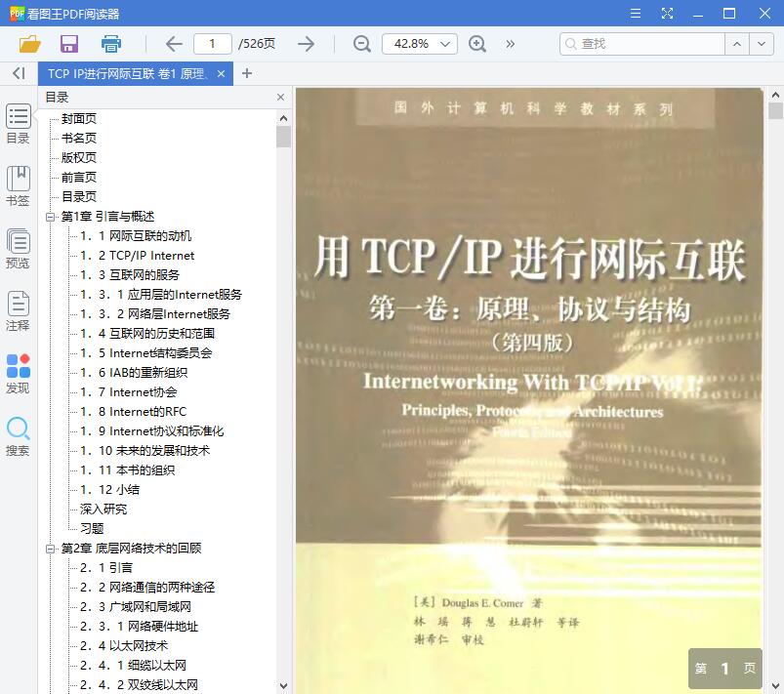Click the page number input field
Screen dimensions: 784x694
coord(213,44)
